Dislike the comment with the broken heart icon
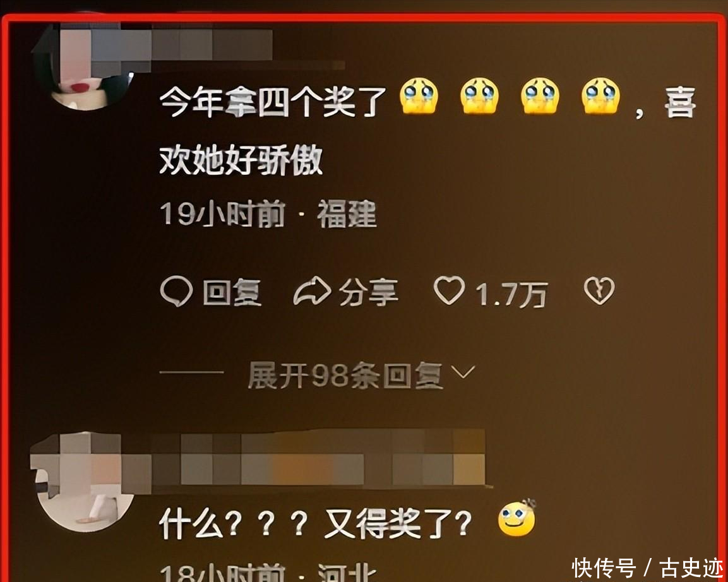 pos(599,291)
